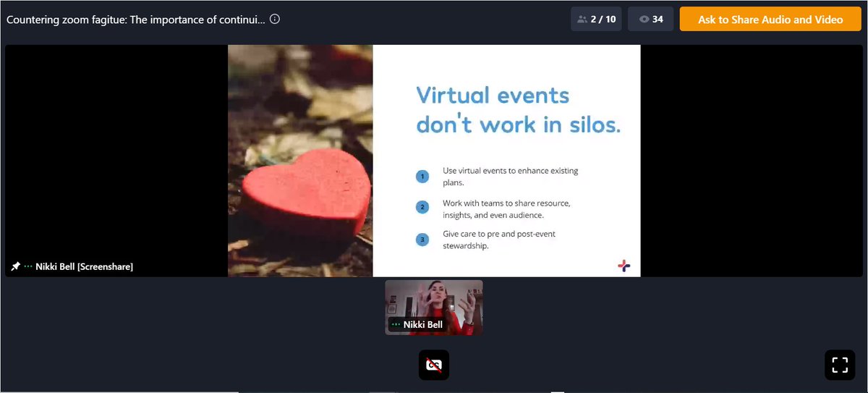Image resolution: width=868 pixels, height=393 pixels.
Task: Open the participants count 2 / 10
Action: (597, 20)
